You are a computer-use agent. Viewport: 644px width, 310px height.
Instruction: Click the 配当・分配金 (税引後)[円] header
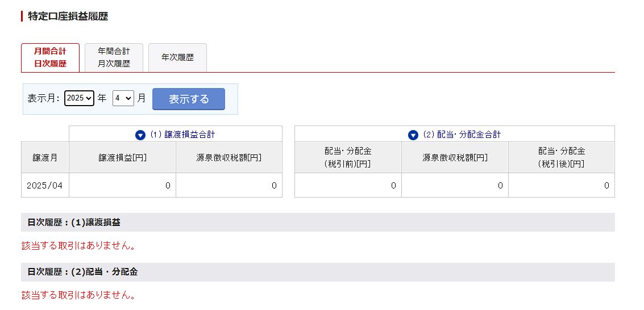562,157
